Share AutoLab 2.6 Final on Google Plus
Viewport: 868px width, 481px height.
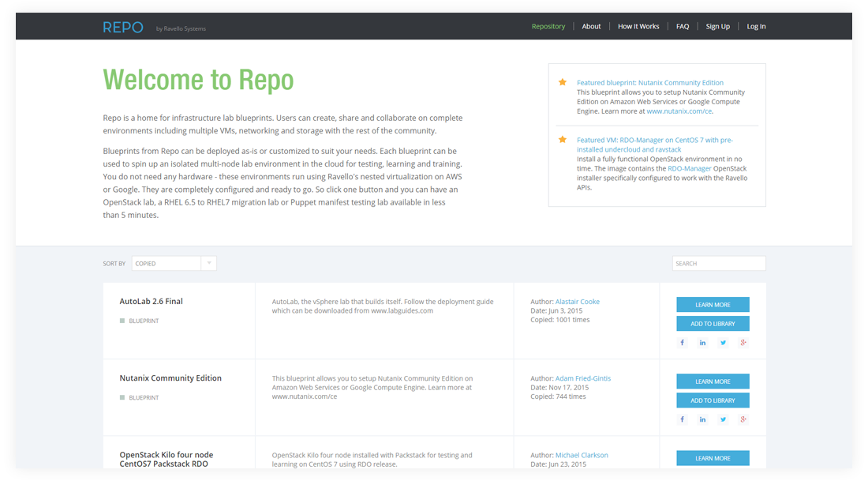click(743, 343)
